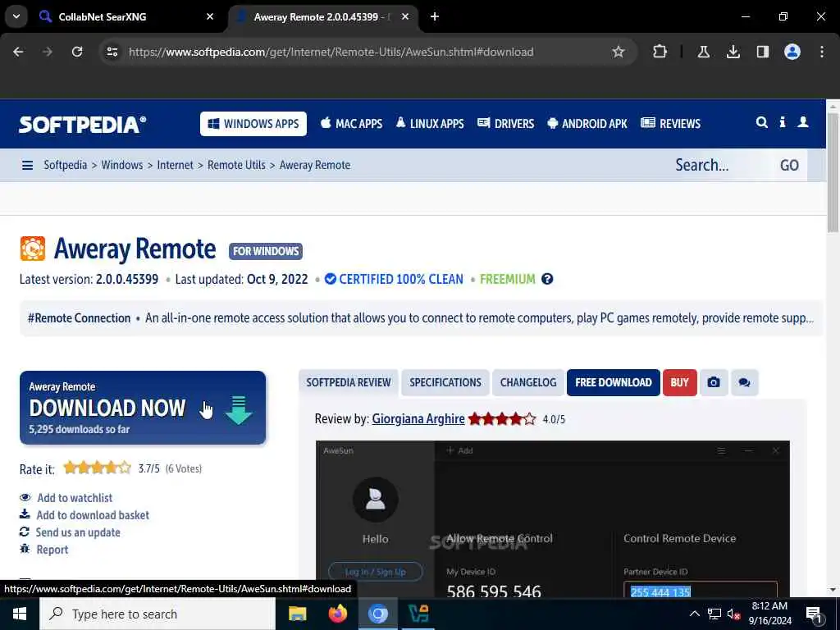Click the Softpedia info icon
This screenshot has height=630, width=840.
[783, 123]
